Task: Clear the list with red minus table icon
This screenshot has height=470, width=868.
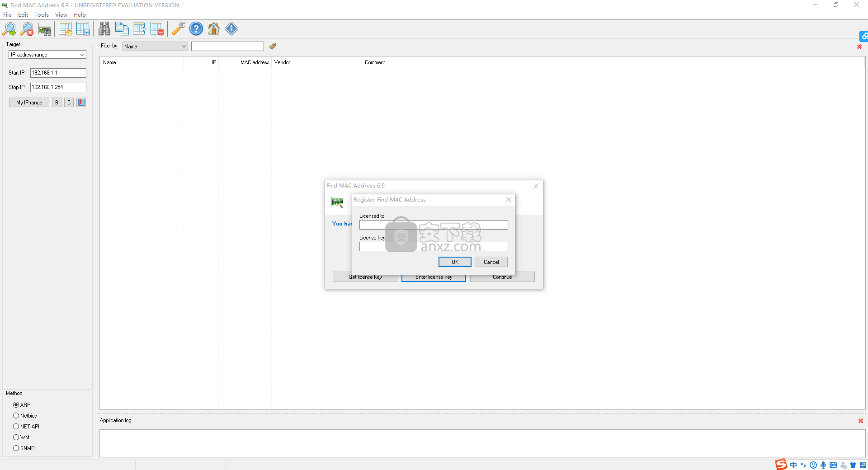Action: (157, 29)
